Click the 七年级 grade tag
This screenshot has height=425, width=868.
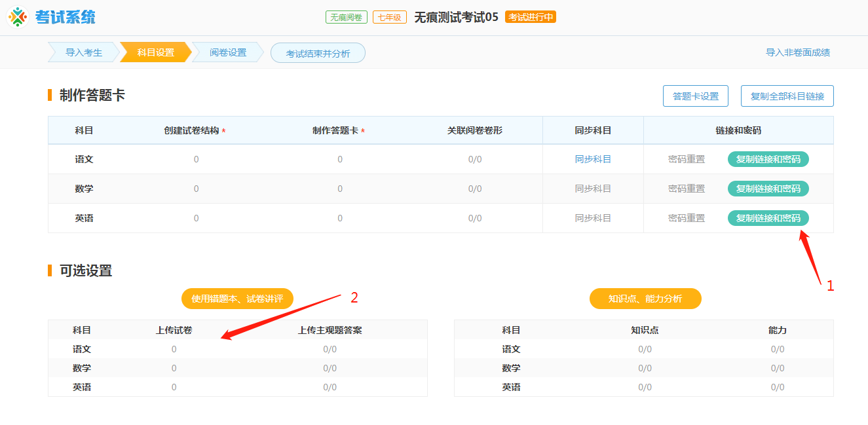pos(390,17)
